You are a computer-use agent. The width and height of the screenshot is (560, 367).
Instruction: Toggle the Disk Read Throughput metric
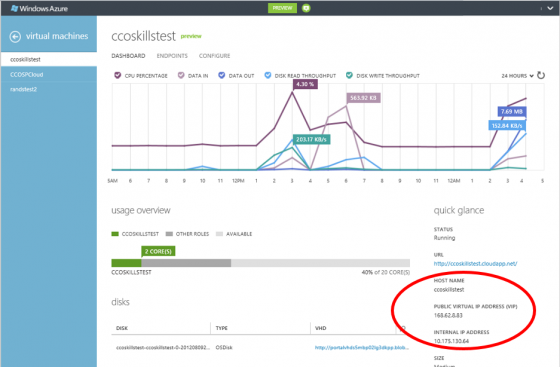pyautogui.click(x=268, y=75)
